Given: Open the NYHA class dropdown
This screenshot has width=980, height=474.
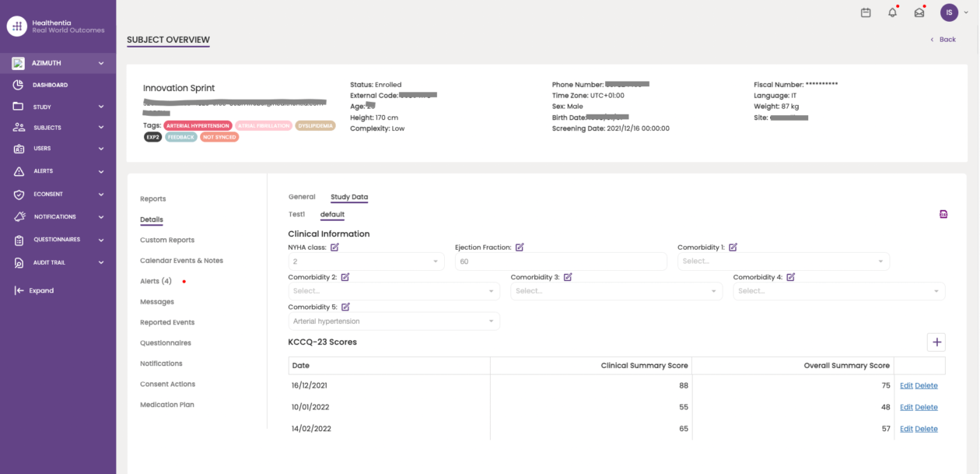Looking at the screenshot, I should 366,262.
